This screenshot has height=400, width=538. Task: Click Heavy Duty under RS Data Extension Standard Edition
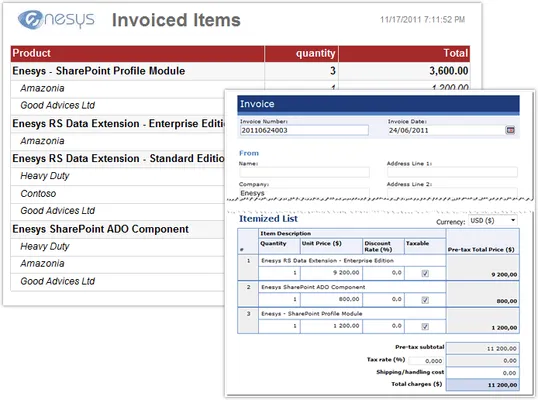point(45,176)
